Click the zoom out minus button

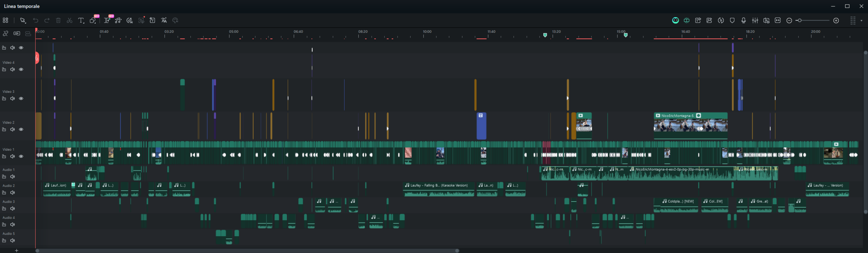coord(789,21)
